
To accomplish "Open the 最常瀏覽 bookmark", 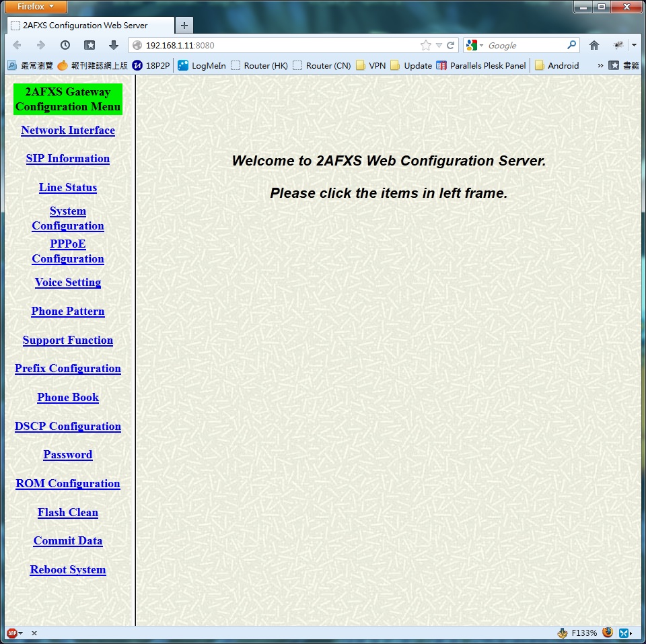I will click(30, 65).
